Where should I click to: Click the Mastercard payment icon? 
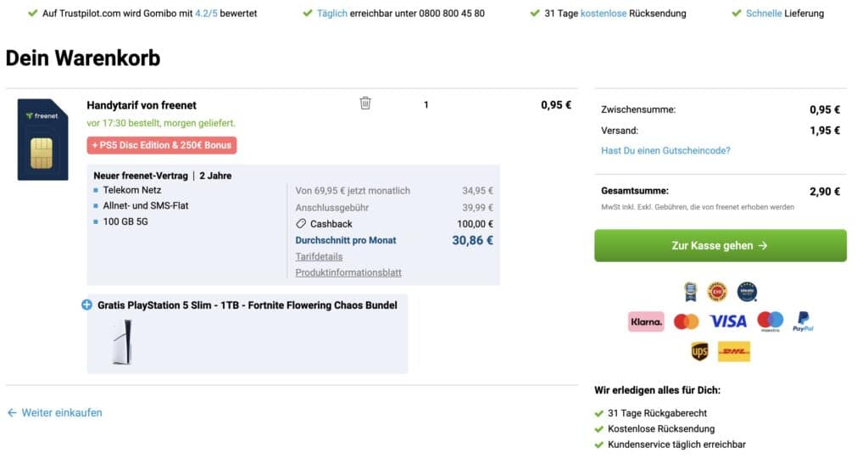(686, 321)
